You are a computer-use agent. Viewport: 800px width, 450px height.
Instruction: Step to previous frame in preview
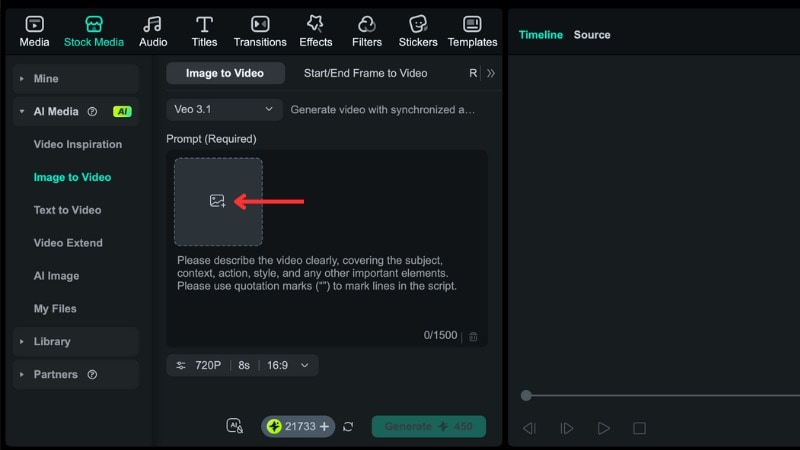point(529,428)
